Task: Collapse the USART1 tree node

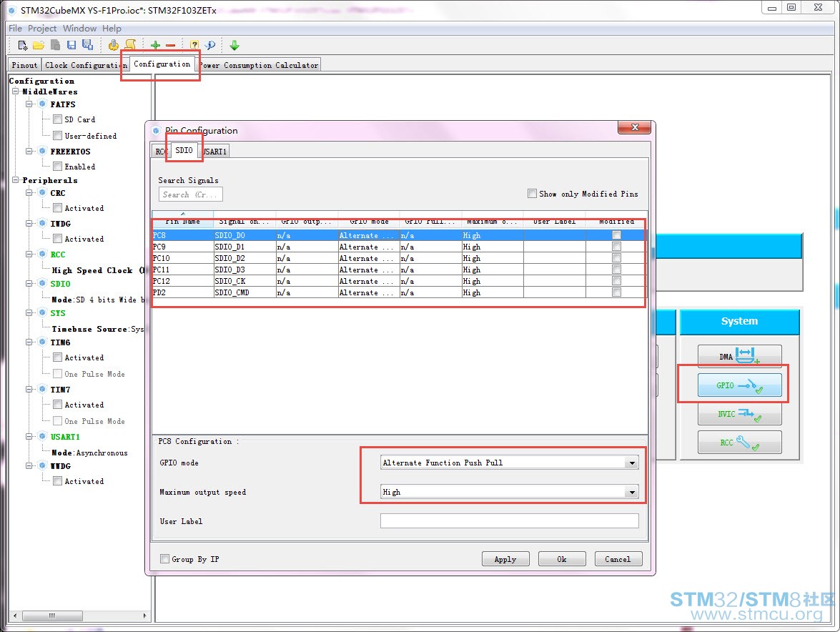Action: (29, 437)
